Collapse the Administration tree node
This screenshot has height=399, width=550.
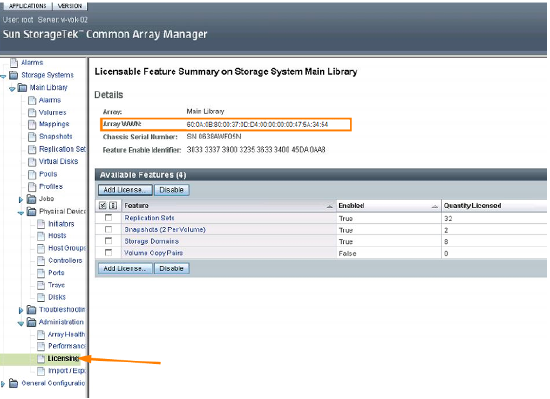[x=21, y=323]
